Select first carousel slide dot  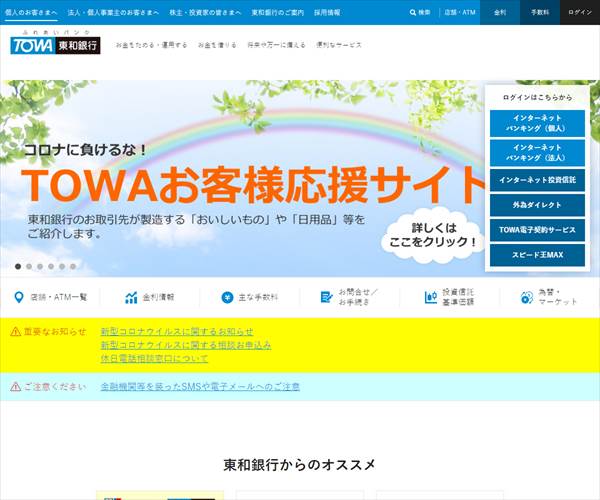[18, 266]
